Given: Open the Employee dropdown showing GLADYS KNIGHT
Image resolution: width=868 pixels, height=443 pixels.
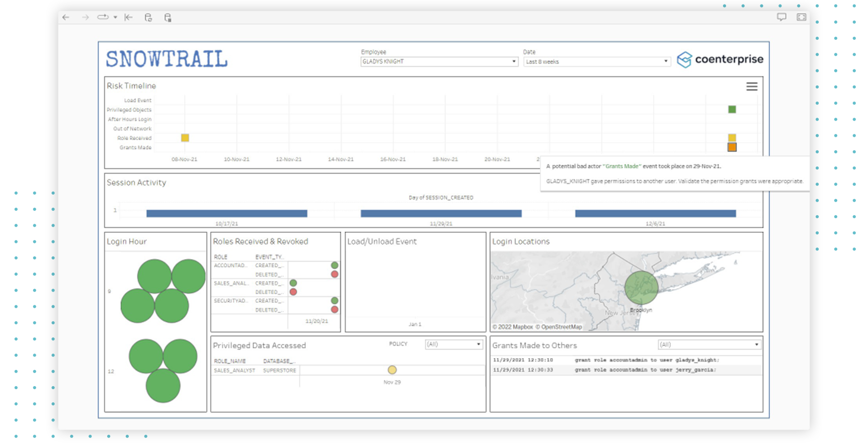Looking at the screenshot, I should click(x=439, y=61).
